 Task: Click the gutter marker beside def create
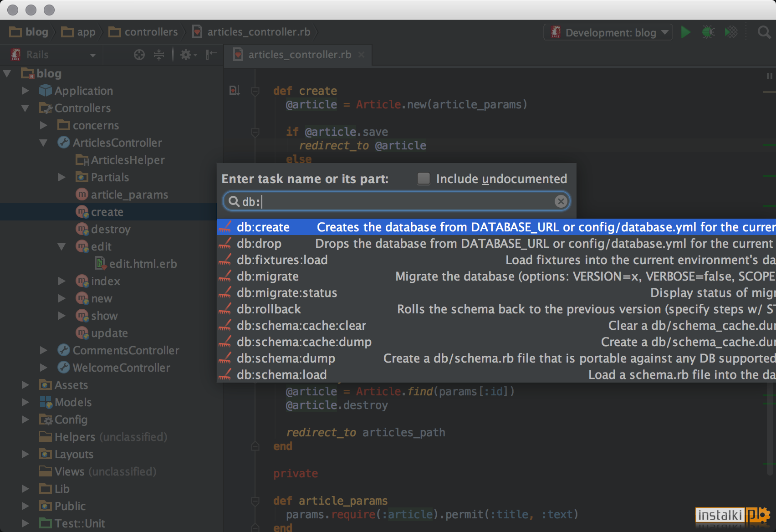[x=235, y=91]
